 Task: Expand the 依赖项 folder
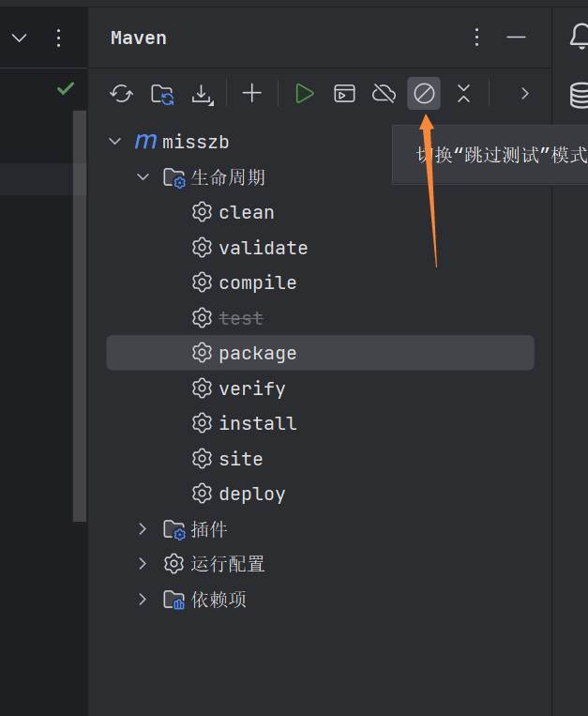pyautogui.click(x=143, y=599)
